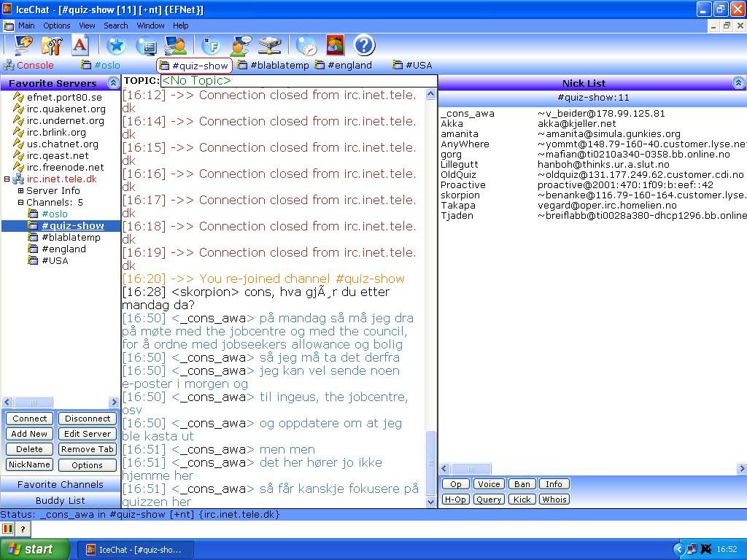
Task: Click the Edit Server button
Action: pos(88,434)
